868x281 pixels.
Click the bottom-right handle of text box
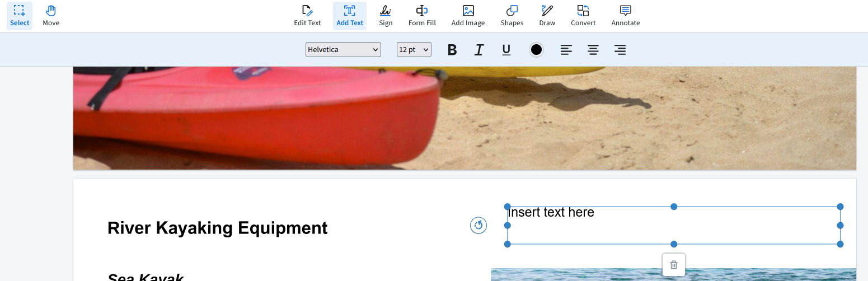(840, 244)
